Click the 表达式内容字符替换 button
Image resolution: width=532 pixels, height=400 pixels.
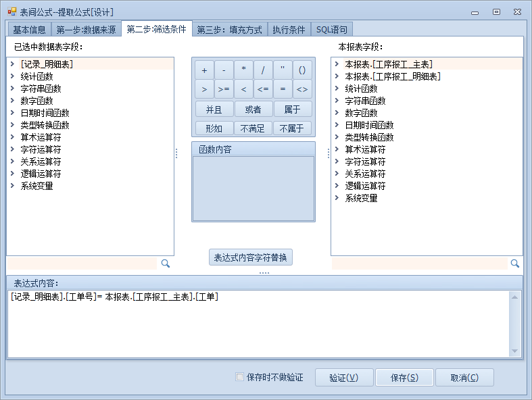[250, 257]
